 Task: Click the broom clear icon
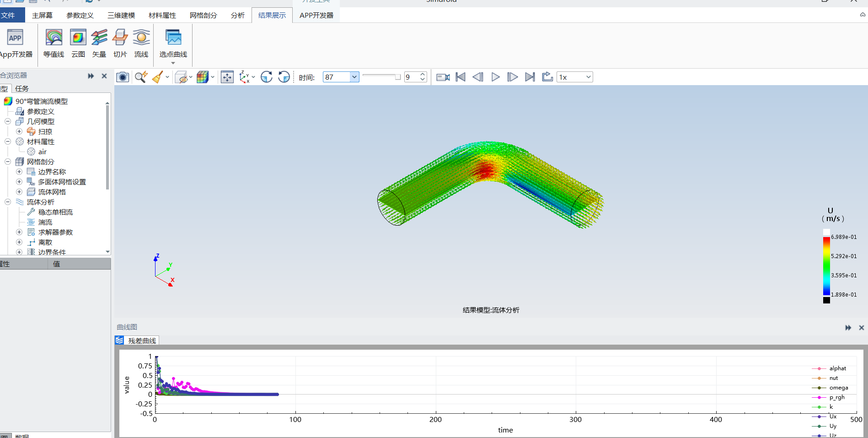[157, 77]
